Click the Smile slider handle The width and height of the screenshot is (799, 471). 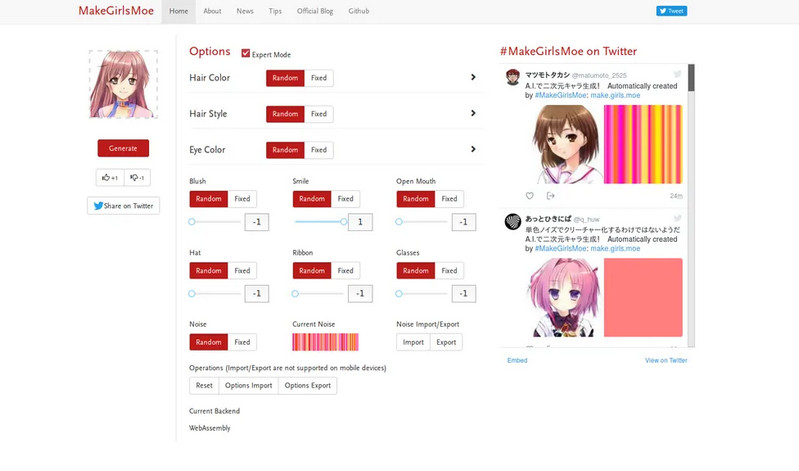(x=344, y=222)
